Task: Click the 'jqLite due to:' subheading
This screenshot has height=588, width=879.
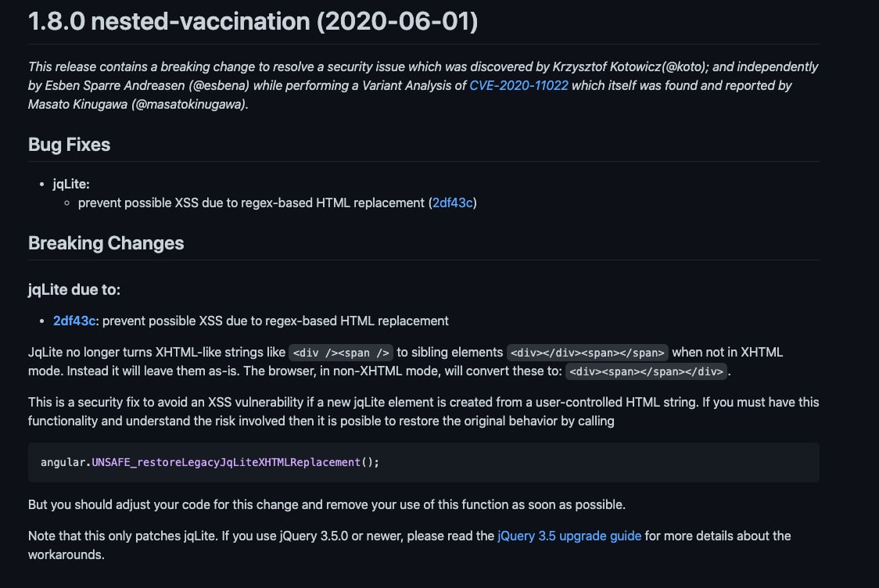Action: pyautogui.click(x=74, y=289)
